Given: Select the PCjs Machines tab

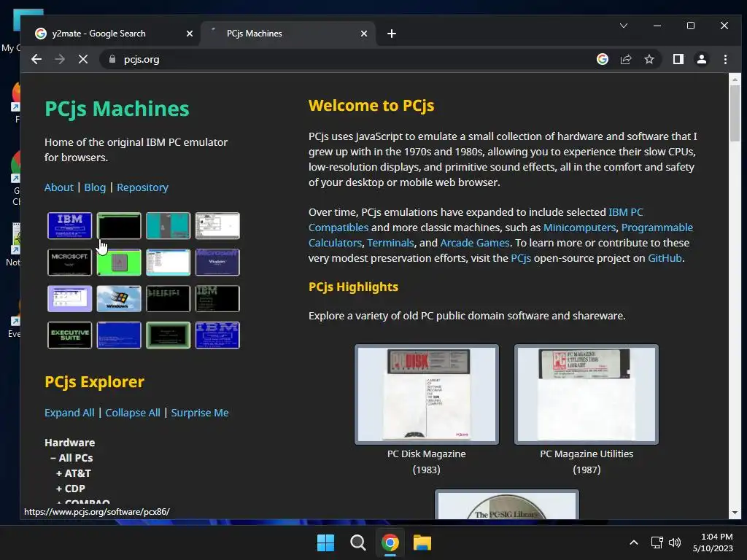Looking at the screenshot, I should (x=288, y=34).
